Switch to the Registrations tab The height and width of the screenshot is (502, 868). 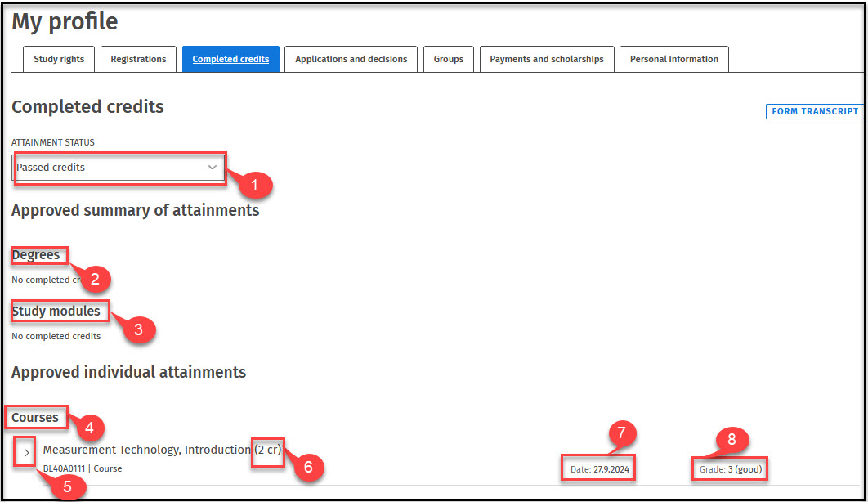click(138, 59)
